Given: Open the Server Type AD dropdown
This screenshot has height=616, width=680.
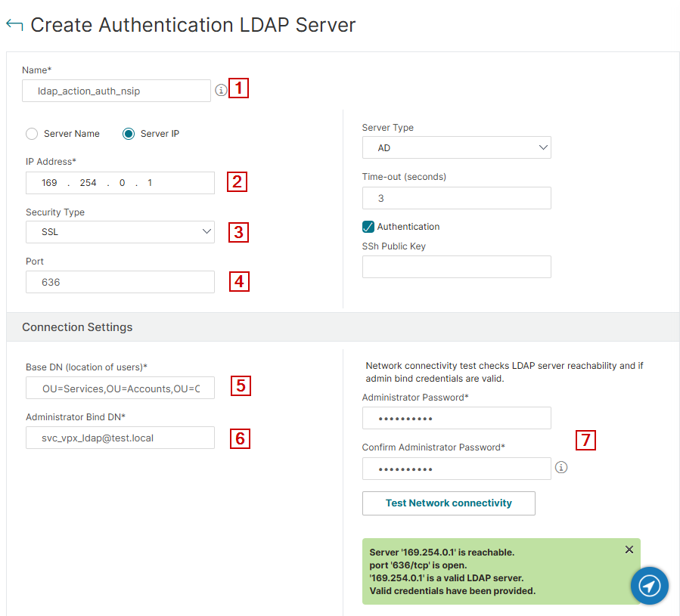Looking at the screenshot, I should click(x=457, y=148).
